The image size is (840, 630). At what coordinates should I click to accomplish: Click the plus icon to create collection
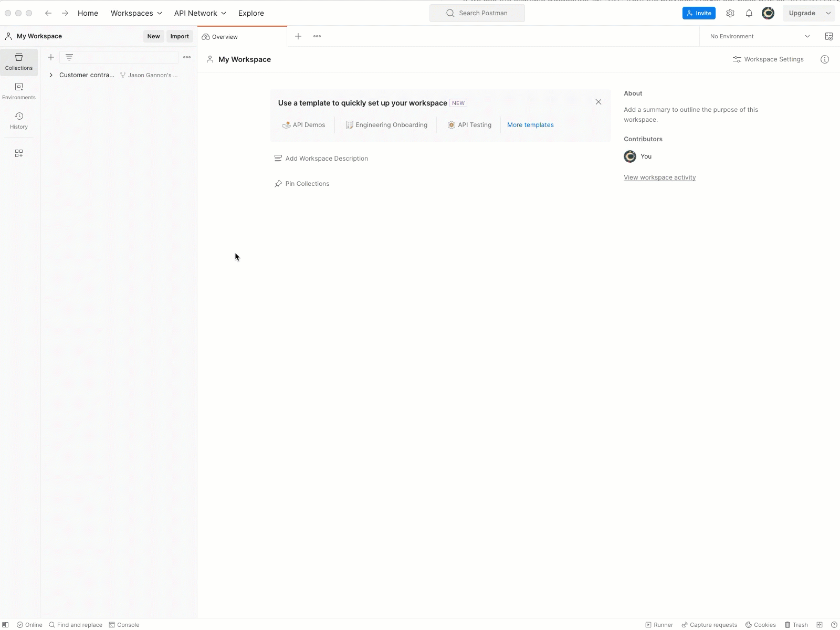click(51, 57)
